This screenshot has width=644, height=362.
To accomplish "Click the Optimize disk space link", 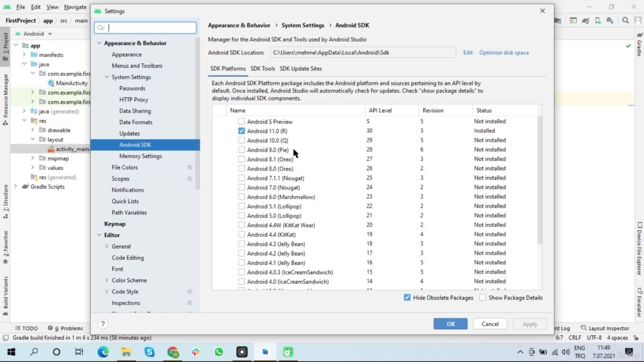I will click(x=504, y=53).
